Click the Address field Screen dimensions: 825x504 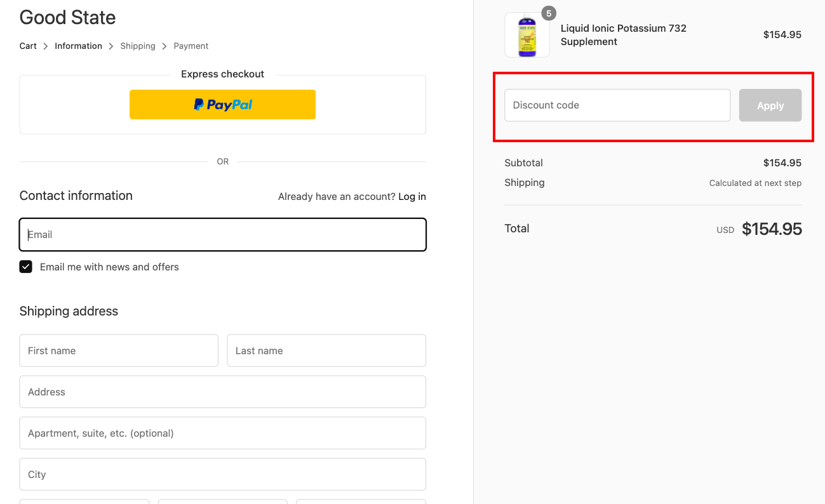point(223,392)
